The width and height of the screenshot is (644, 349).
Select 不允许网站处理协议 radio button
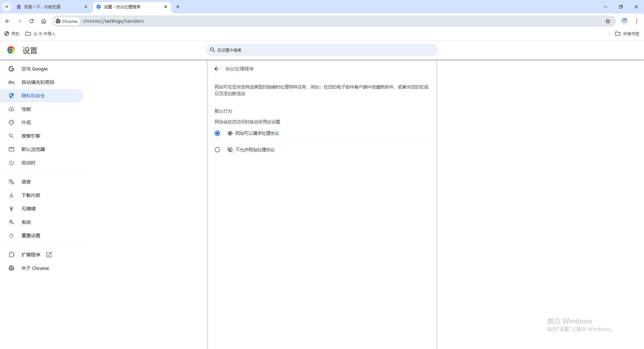[x=217, y=150]
